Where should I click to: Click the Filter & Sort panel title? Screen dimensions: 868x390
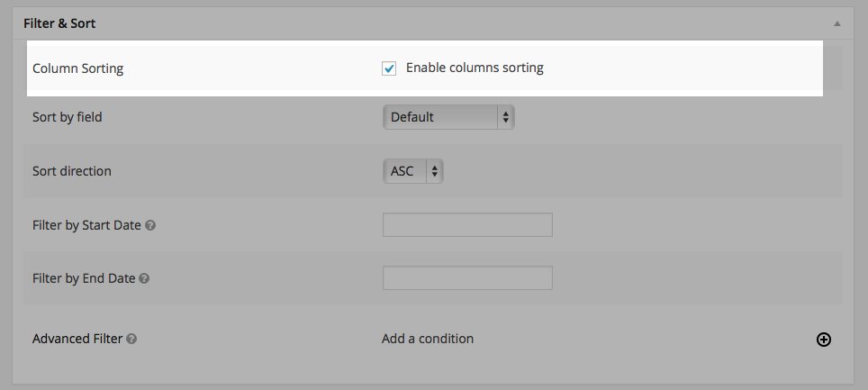pyautogui.click(x=59, y=23)
